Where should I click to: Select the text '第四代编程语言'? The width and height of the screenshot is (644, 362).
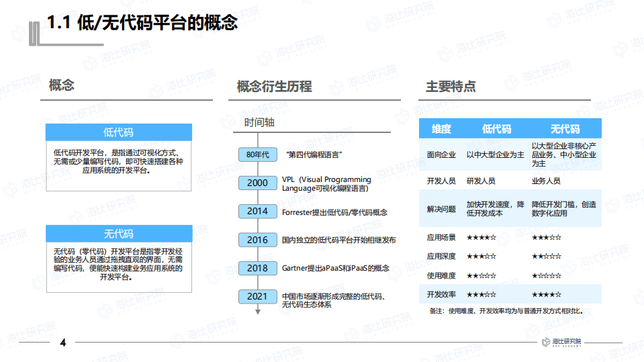(314, 154)
